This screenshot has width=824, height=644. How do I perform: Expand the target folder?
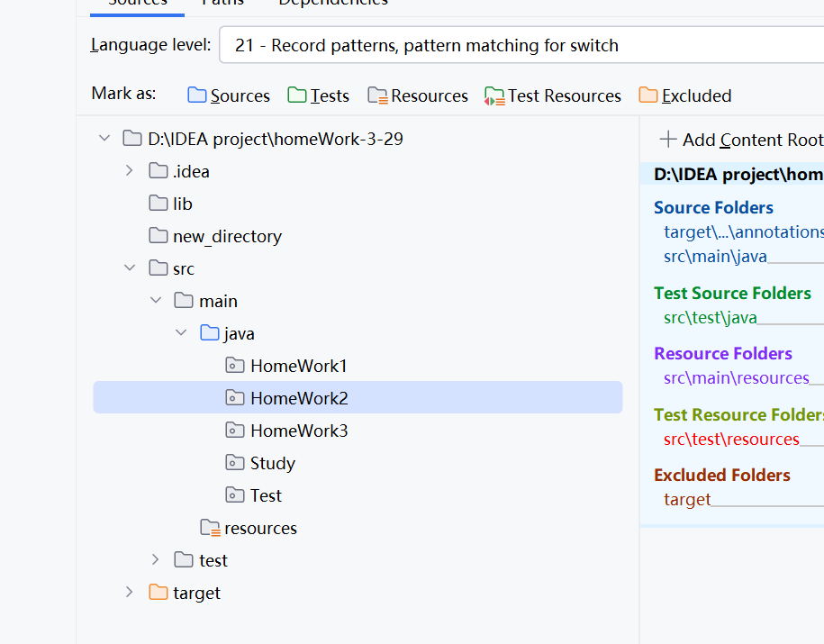click(x=130, y=593)
